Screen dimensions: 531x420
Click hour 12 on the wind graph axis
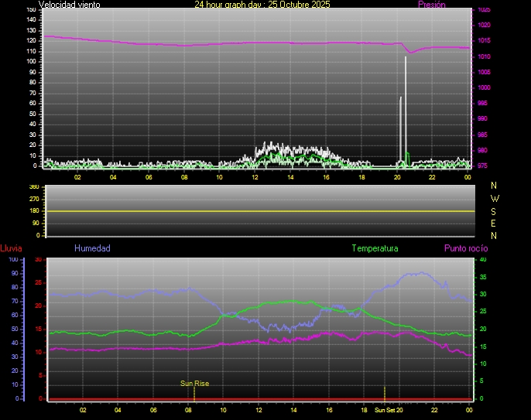pyautogui.click(x=255, y=177)
